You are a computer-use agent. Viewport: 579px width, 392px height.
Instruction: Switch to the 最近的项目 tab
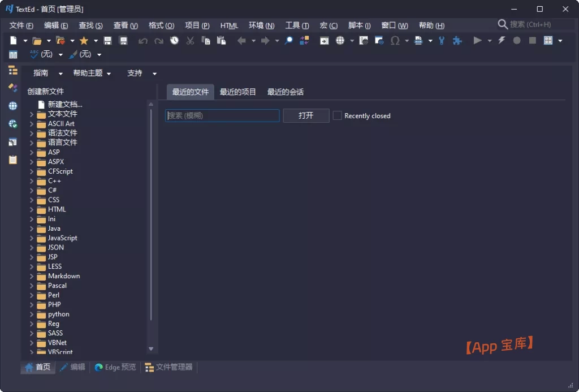tap(237, 92)
